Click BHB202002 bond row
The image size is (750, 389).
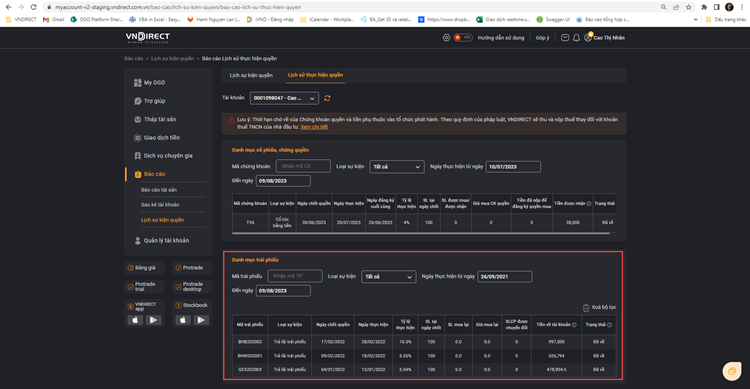pyautogui.click(x=424, y=342)
